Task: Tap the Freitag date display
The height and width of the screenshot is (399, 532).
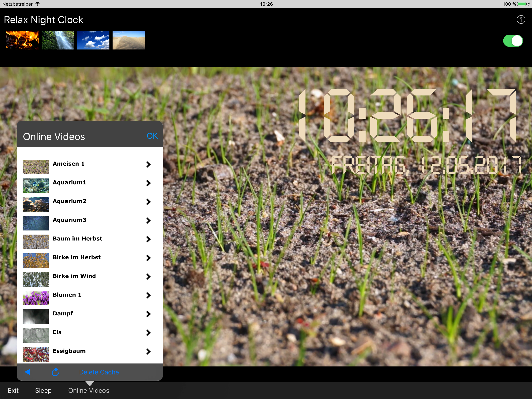Action: (426, 165)
